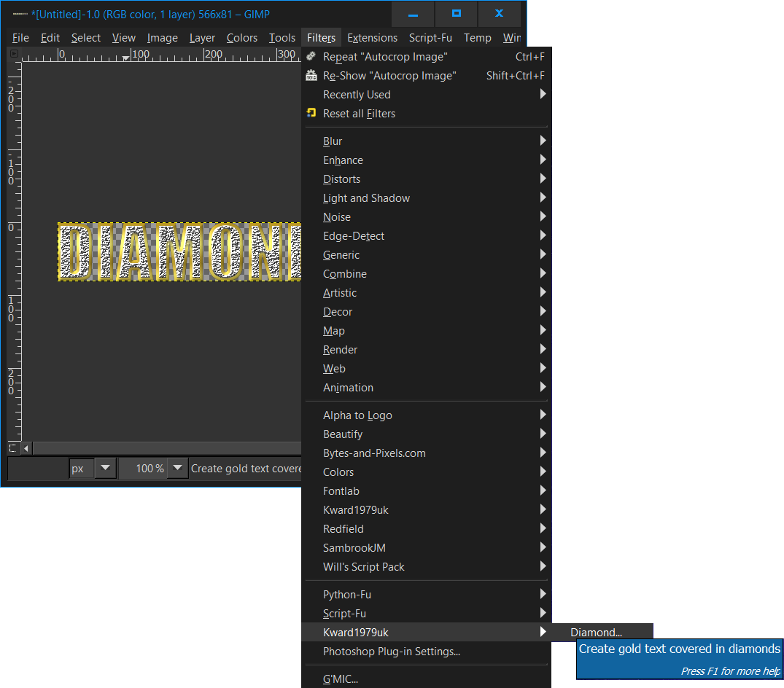Click the DIAMOND gold text on canvas
This screenshot has height=688, width=784.
pos(179,252)
